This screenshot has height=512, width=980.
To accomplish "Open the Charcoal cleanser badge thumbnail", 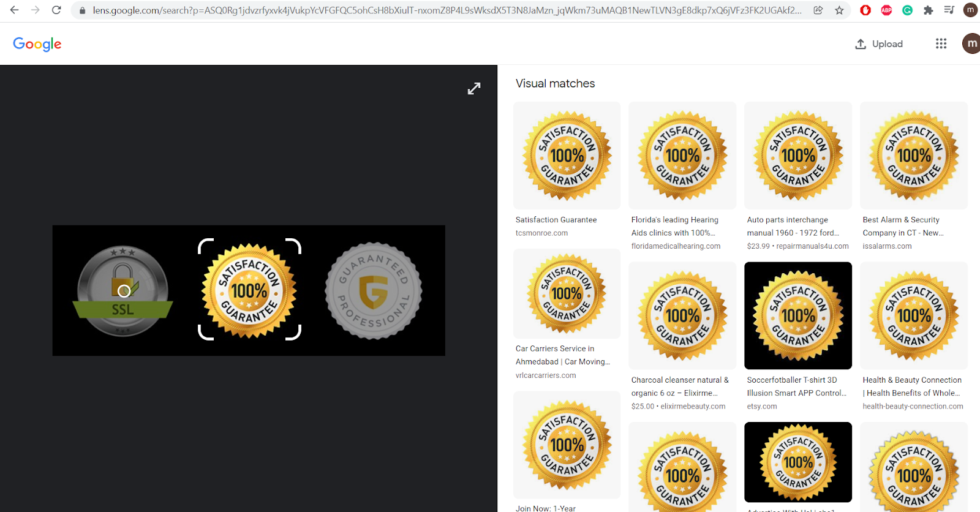I will click(682, 315).
